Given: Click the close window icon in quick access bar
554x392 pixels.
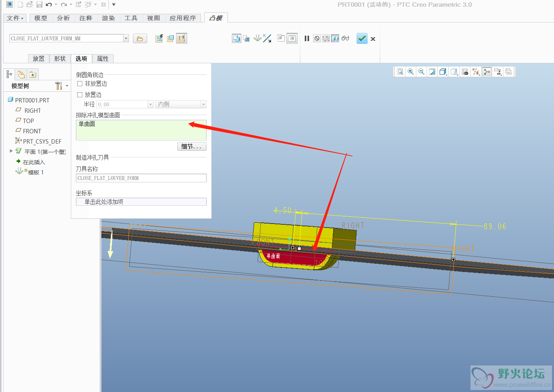Looking at the screenshot, I should click(x=103, y=5).
